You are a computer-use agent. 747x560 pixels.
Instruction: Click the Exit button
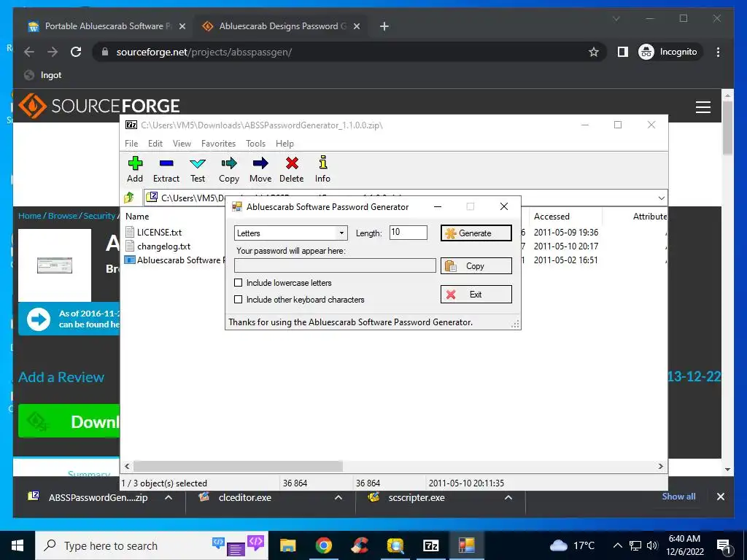click(x=476, y=295)
